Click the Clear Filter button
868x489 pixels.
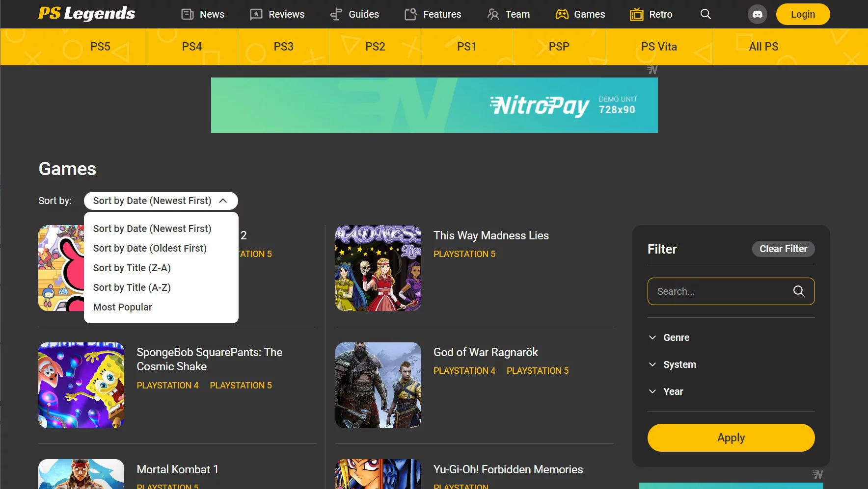pyautogui.click(x=783, y=249)
